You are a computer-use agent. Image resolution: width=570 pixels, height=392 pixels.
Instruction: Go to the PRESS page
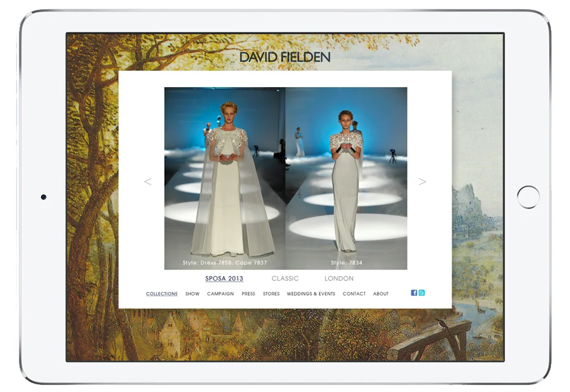coord(248,293)
